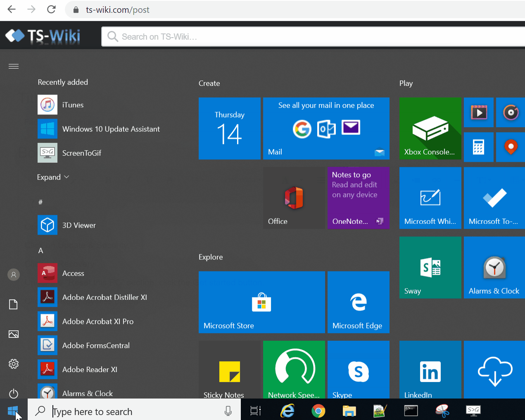Open the Calculator tile
The height and width of the screenshot is (420, 525).
pyautogui.click(x=479, y=147)
